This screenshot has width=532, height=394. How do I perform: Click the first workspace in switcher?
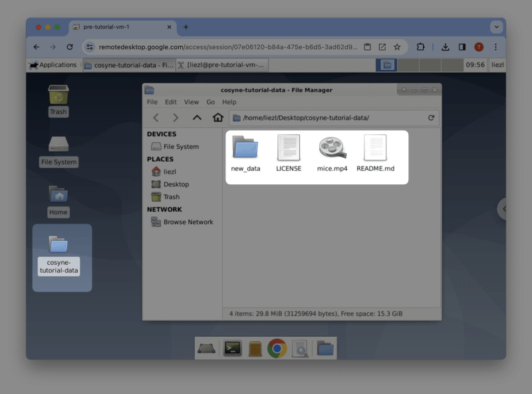click(387, 65)
